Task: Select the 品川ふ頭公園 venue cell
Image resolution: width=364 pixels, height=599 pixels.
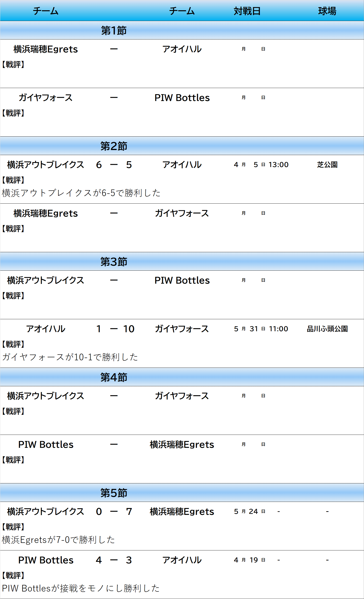Action: [327, 329]
